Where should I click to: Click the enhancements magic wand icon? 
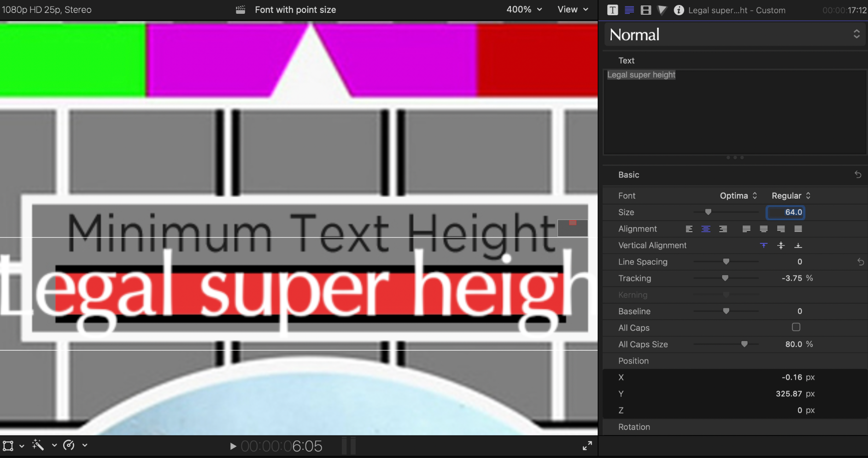[x=38, y=445]
